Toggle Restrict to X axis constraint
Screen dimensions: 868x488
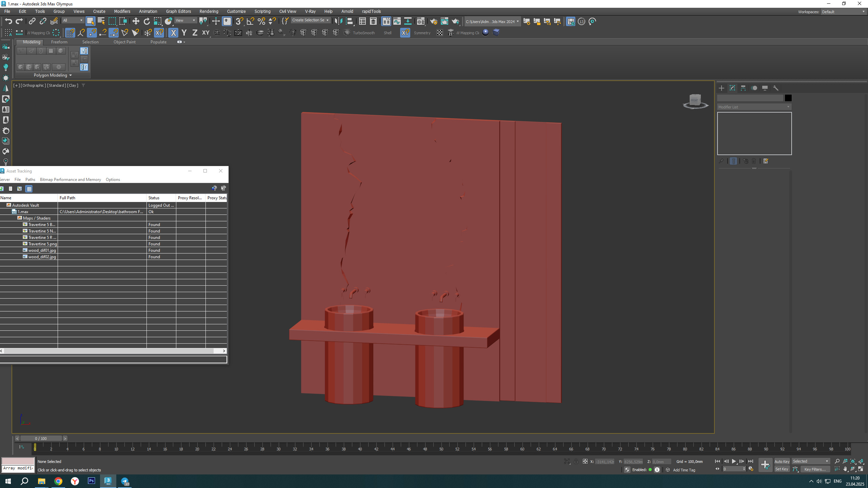[x=173, y=33]
